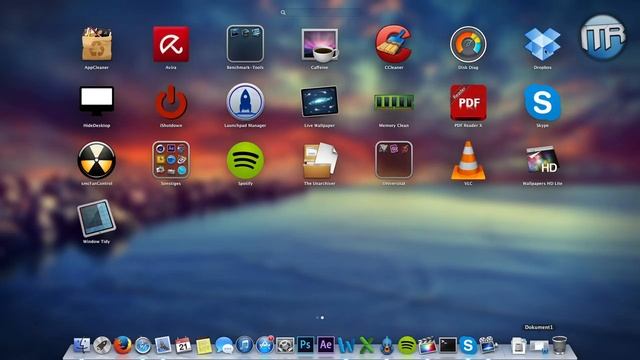Viewport: 640px width, 360px height.
Task: Open the Benchmark-Tools folder
Action: point(245,44)
